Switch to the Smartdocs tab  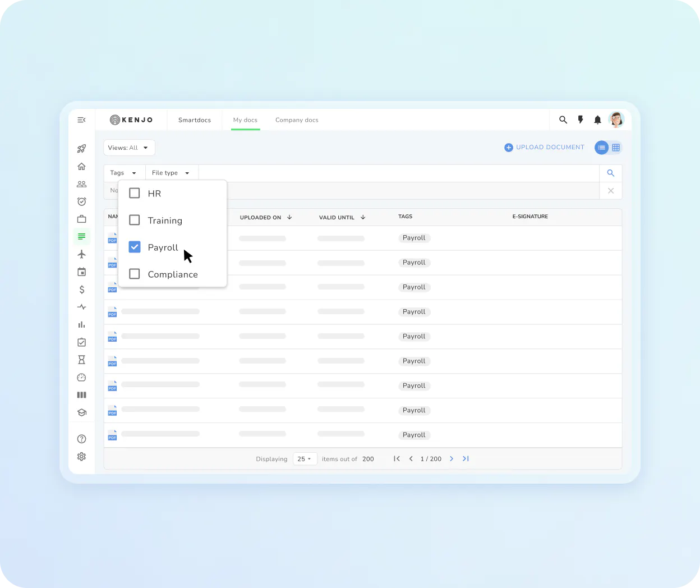195,120
